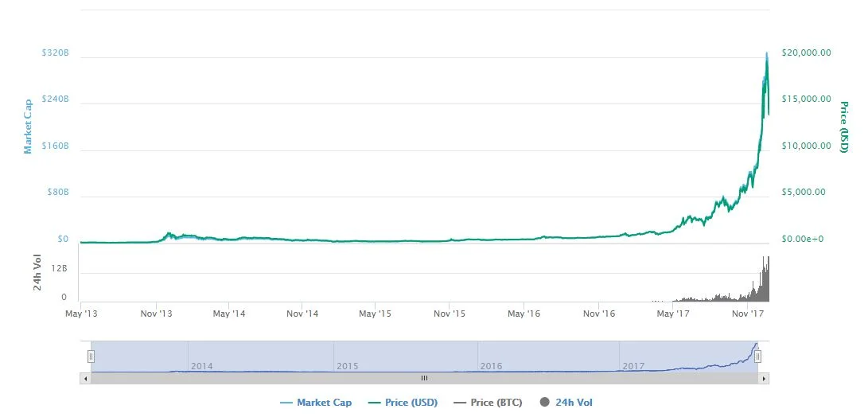Click the Price (USD) vertical axis title

(844, 127)
